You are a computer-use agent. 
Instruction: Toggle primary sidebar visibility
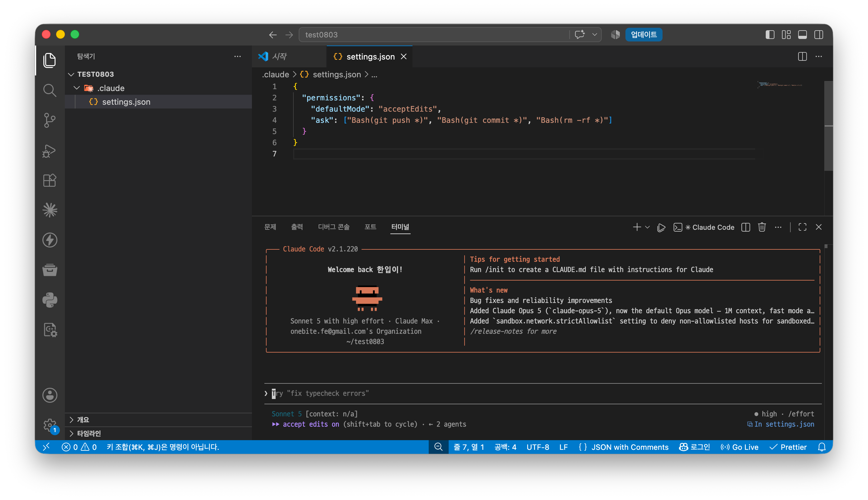pos(770,35)
